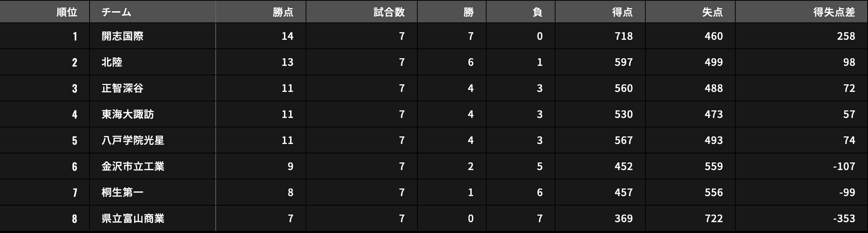Click the 負 column header
This screenshot has width=868, height=233.
coord(537,12)
